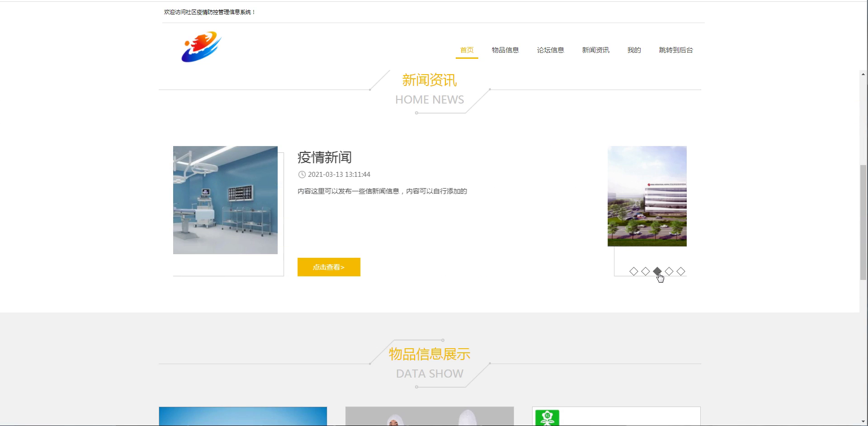Click the blue item card image
Viewport: 868px width, 426px height.
pos(243,417)
